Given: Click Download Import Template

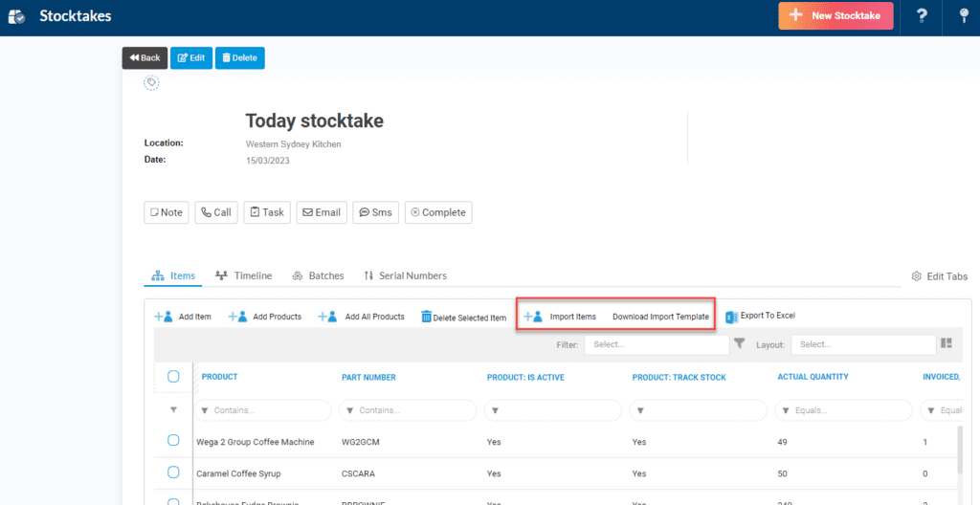Looking at the screenshot, I should [660, 317].
